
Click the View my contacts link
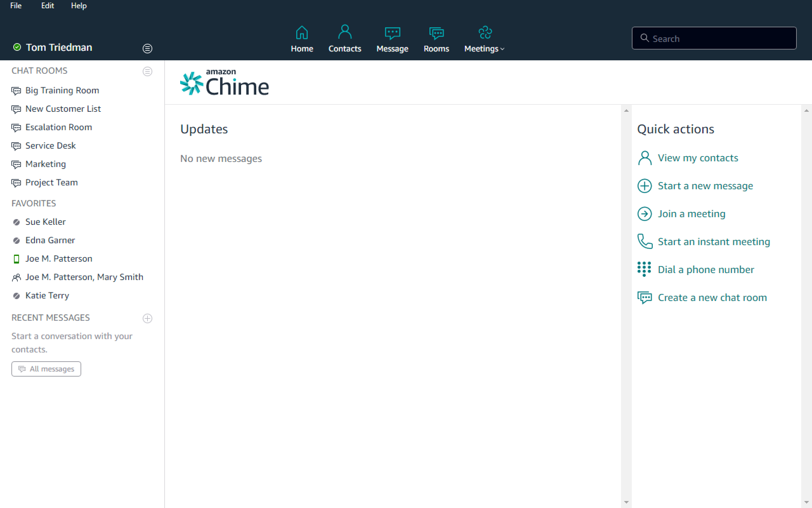pyautogui.click(x=698, y=158)
